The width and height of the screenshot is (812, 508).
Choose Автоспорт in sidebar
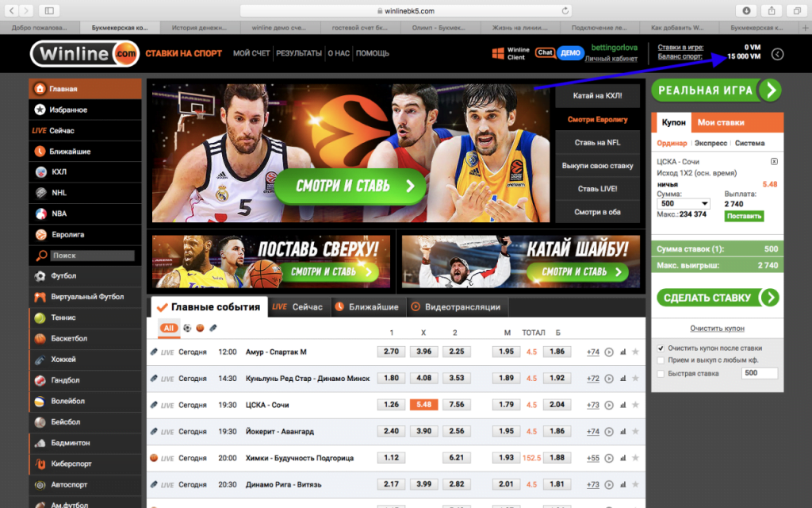point(85,485)
